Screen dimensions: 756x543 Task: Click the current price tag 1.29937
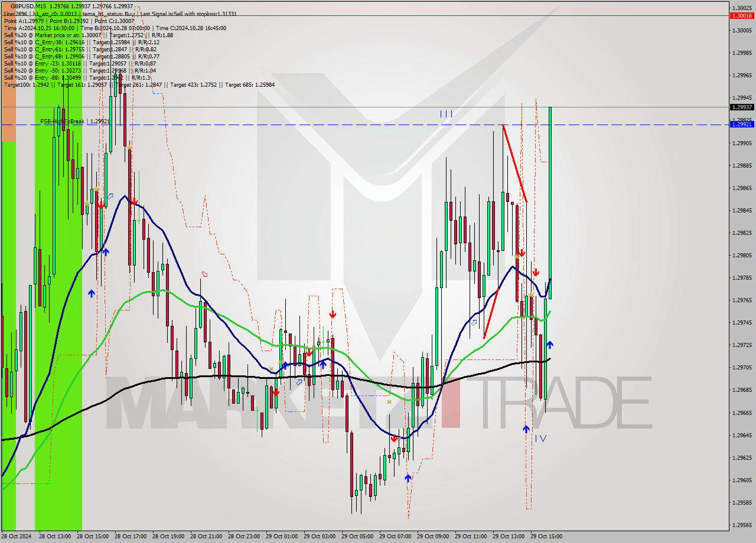coord(741,107)
